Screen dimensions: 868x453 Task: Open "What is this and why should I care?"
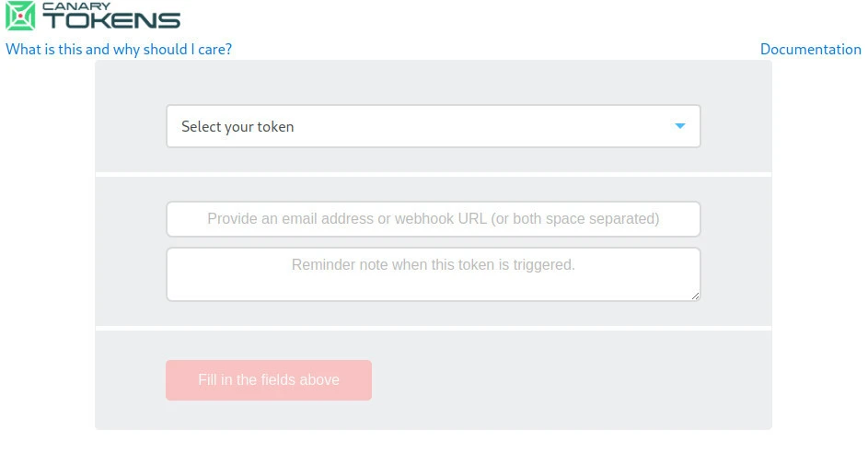click(119, 50)
